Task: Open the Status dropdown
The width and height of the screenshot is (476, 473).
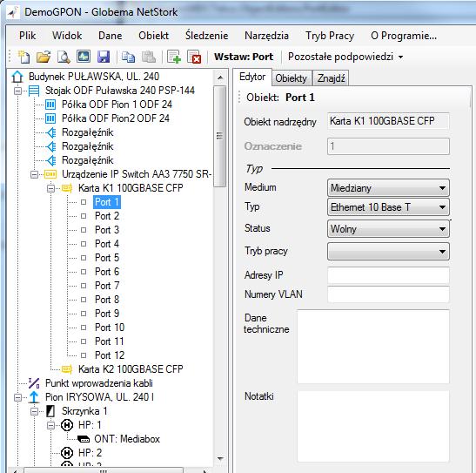Action: click(388, 229)
